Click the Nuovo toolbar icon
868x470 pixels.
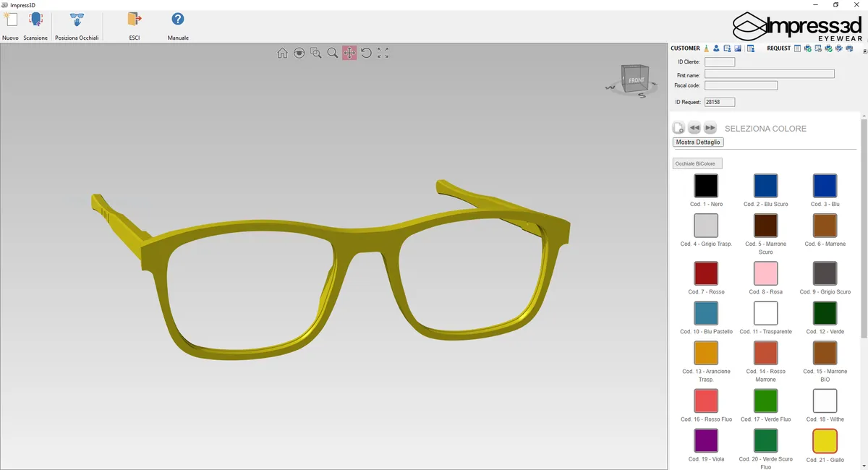10,20
